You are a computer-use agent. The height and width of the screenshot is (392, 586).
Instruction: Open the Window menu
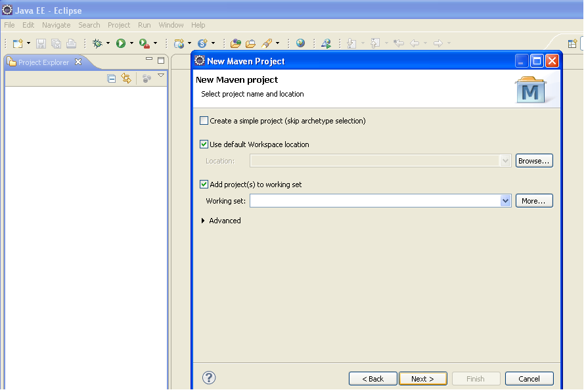point(171,25)
